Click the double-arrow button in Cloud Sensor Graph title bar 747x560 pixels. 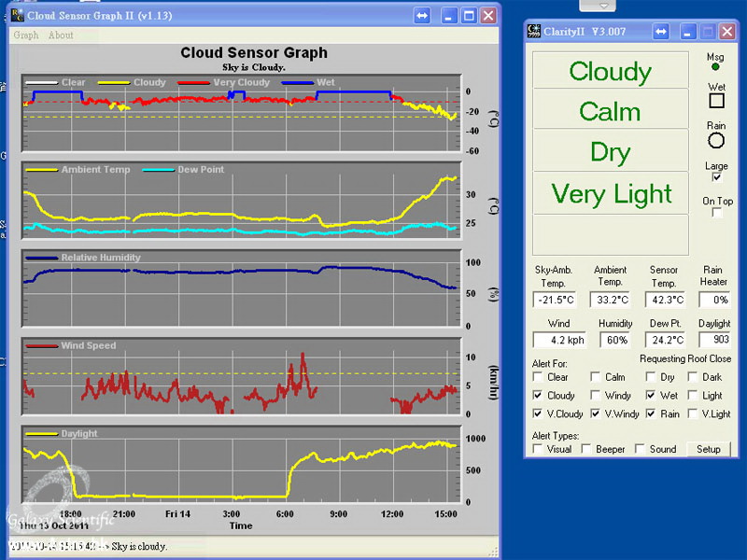click(422, 16)
